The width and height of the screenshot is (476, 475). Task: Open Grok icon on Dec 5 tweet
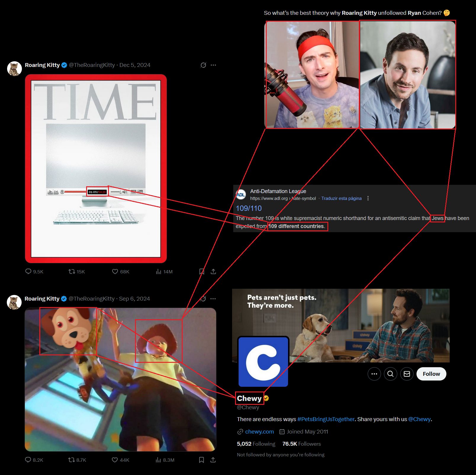coord(203,65)
